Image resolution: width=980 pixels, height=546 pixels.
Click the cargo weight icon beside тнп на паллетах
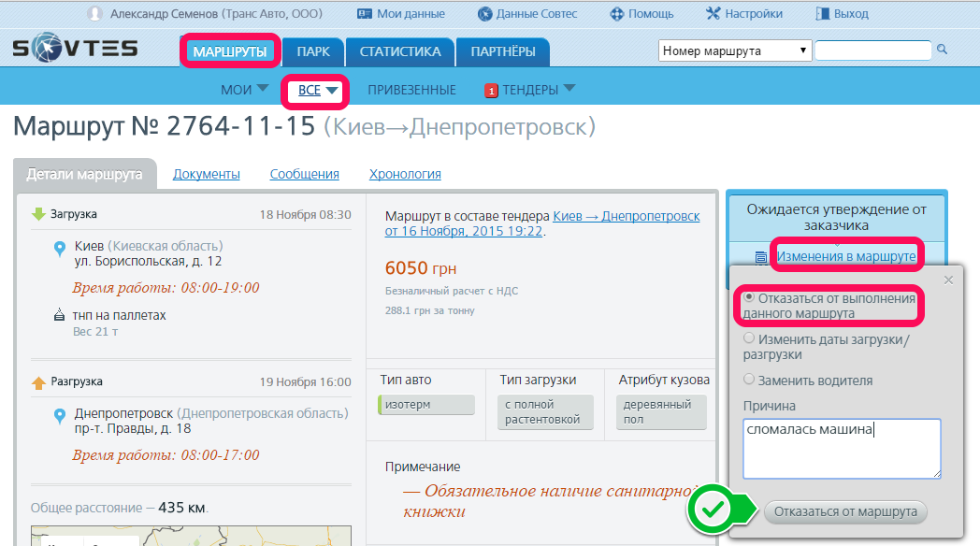(x=59, y=315)
